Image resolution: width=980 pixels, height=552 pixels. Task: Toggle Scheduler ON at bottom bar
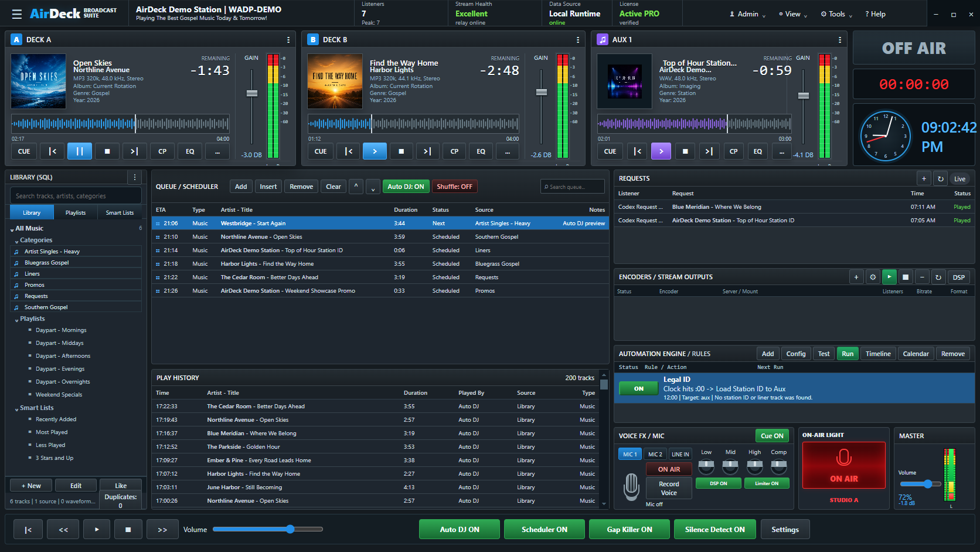tap(545, 530)
